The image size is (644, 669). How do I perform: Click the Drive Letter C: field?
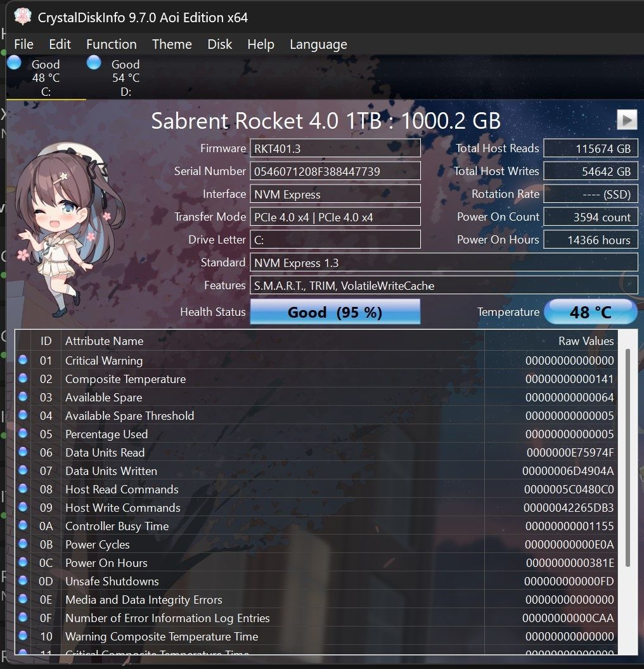pyautogui.click(x=335, y=240)
